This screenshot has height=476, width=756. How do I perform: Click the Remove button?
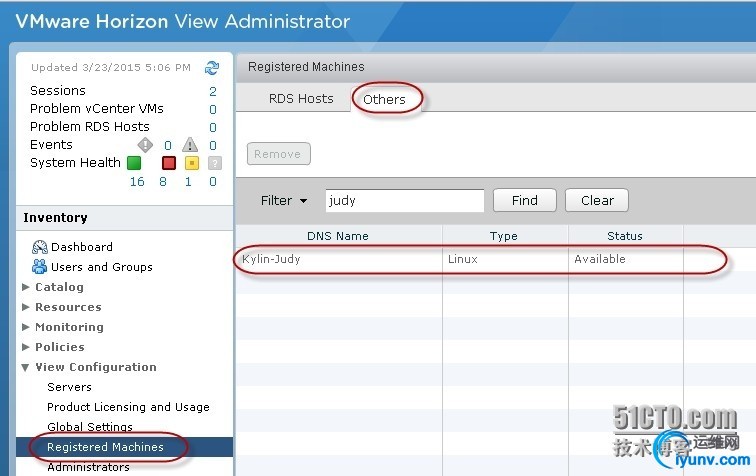(x=279, y=154)
